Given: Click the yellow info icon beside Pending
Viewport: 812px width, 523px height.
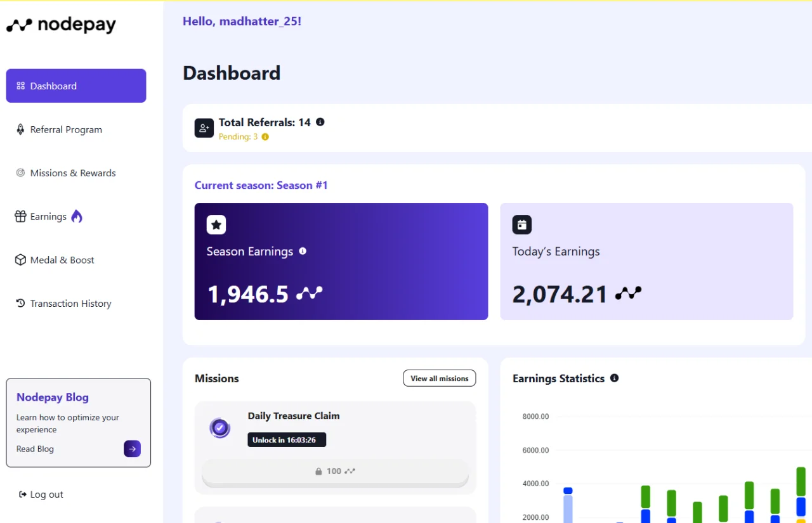Looking at the screenshot, I should pyautogui.click(x=265, y=137).
